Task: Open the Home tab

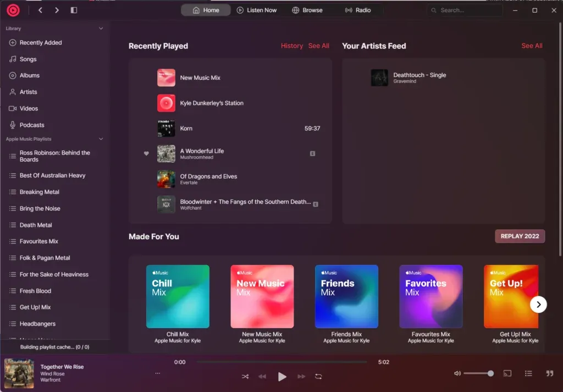Action: (206, 10)
